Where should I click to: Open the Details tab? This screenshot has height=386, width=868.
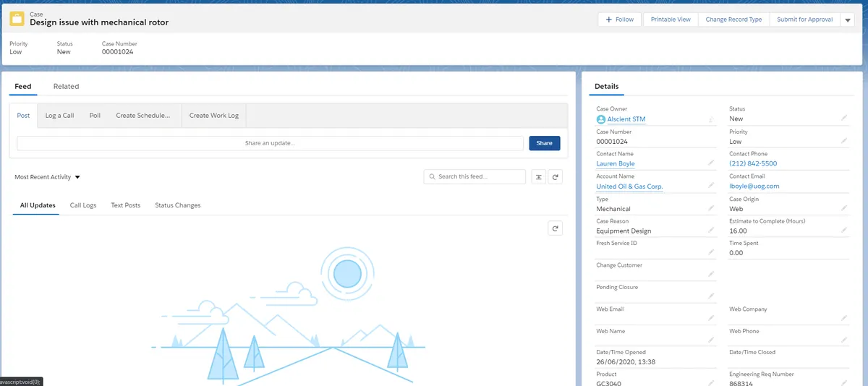point(606,86)
